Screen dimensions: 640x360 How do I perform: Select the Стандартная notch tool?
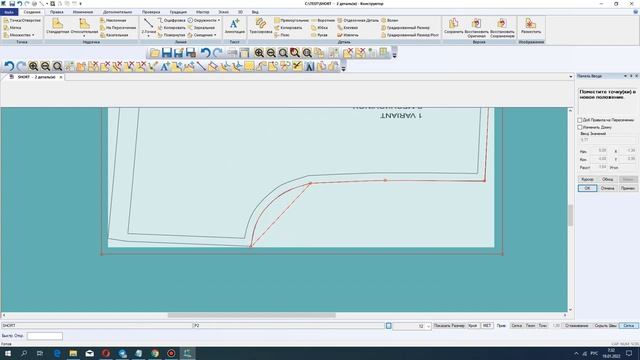[58, 26]
